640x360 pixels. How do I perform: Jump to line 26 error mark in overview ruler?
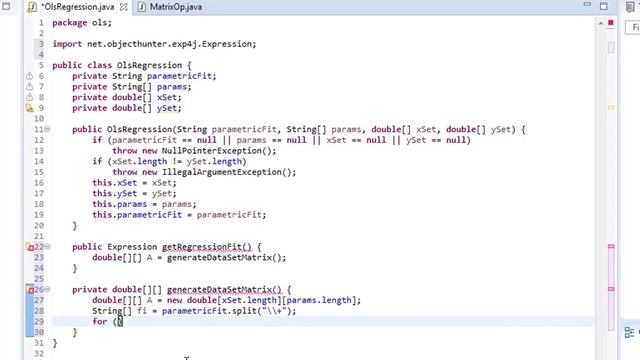click(x=611, y=289)
